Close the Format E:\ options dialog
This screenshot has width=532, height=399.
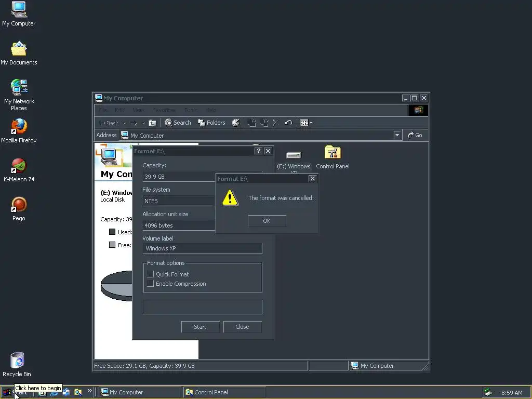point(268,151)
